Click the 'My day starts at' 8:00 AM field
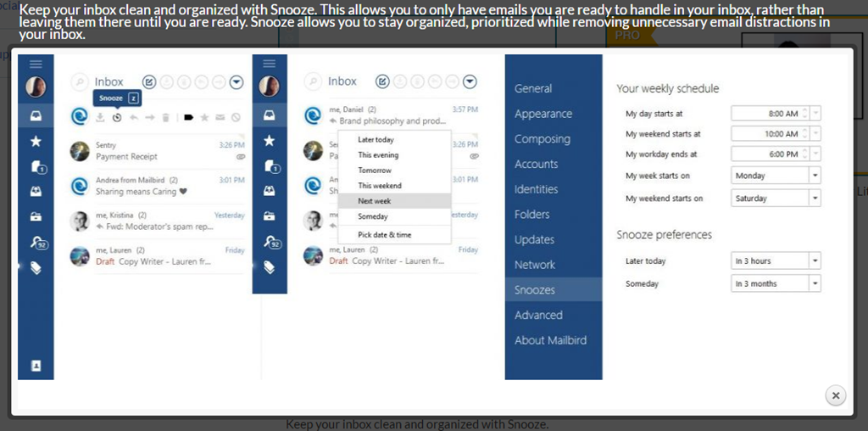The image size is (868, 431). click(767, 114)
